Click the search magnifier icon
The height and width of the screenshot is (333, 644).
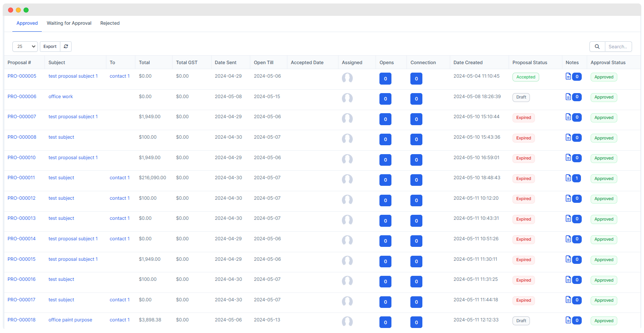tap(597, 46)
